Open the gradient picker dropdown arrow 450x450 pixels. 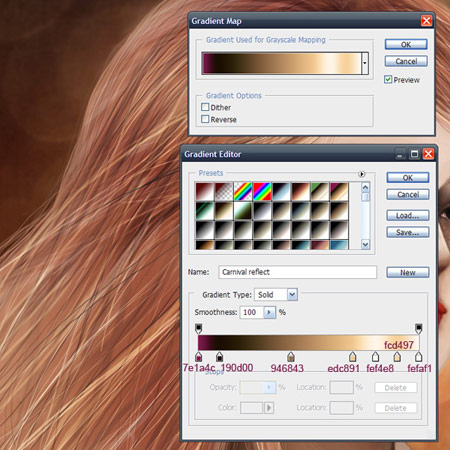[x=365, y=63]
